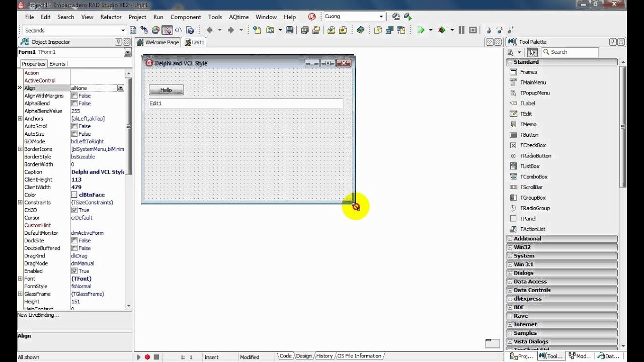Click the Tool Palette Search field
Screen dimensions: 644x362
(x=570, y=52)
